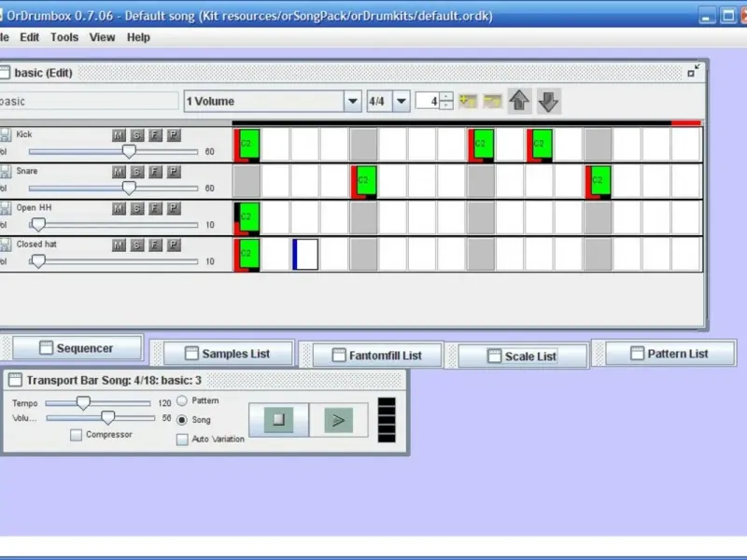Viewport: 747px width, 560px height.
Task: Click the F button on Kick track
Action: (155, 135)
